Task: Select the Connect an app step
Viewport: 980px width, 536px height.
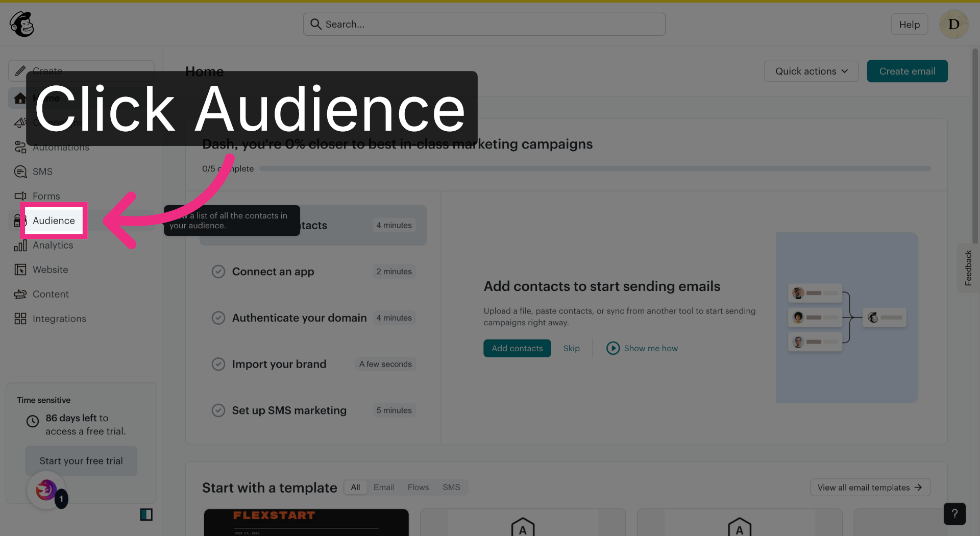Action: 314,272
